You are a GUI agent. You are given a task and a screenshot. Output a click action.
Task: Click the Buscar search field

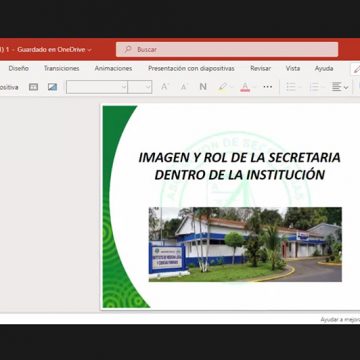(x=227, y=49)
